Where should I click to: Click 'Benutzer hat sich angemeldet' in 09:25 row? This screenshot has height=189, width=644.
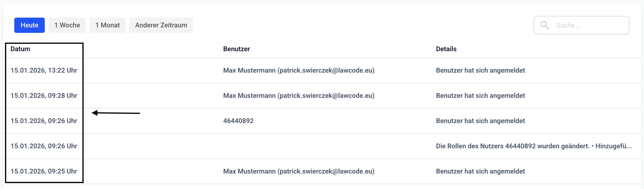point(480,171)
